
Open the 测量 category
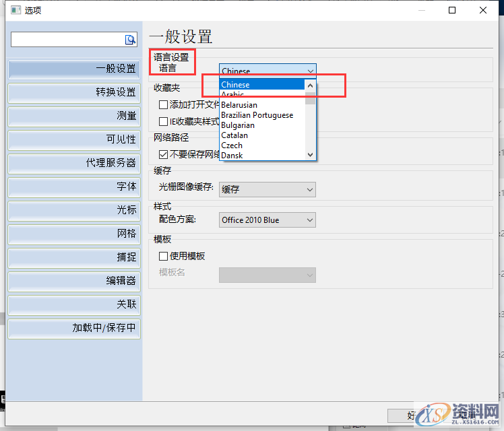[x=74, y=116]
